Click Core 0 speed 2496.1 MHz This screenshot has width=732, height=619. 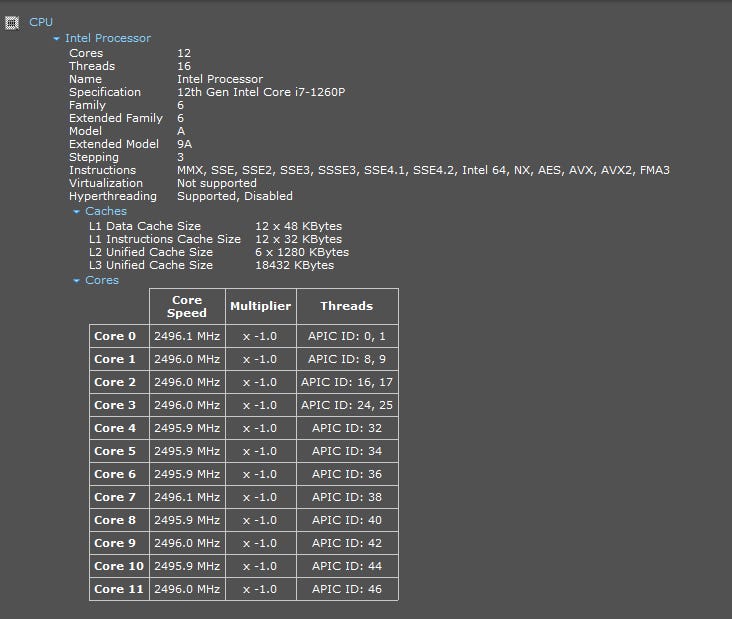pos(187,336)
